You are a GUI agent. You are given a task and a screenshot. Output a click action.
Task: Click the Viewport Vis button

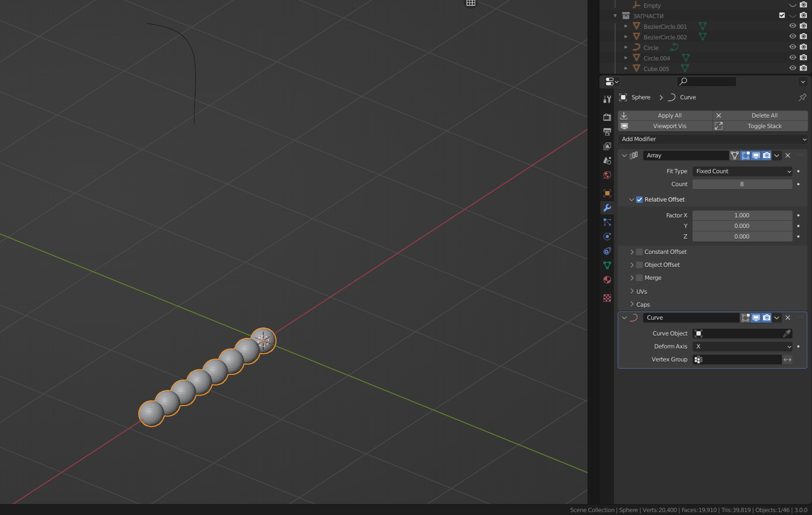(x=665, y=126)
